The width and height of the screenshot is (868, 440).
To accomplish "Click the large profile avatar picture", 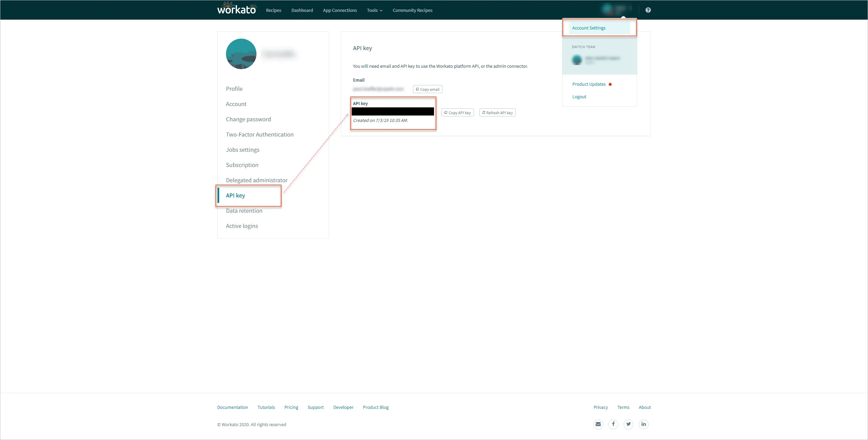I will [x=241, y=54].
